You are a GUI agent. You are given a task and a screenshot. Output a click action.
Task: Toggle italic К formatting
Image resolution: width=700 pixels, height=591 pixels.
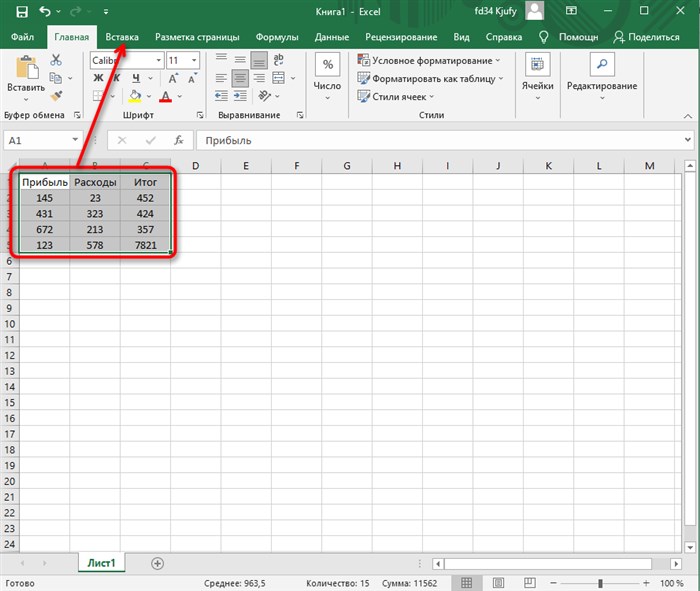(117, 78)
